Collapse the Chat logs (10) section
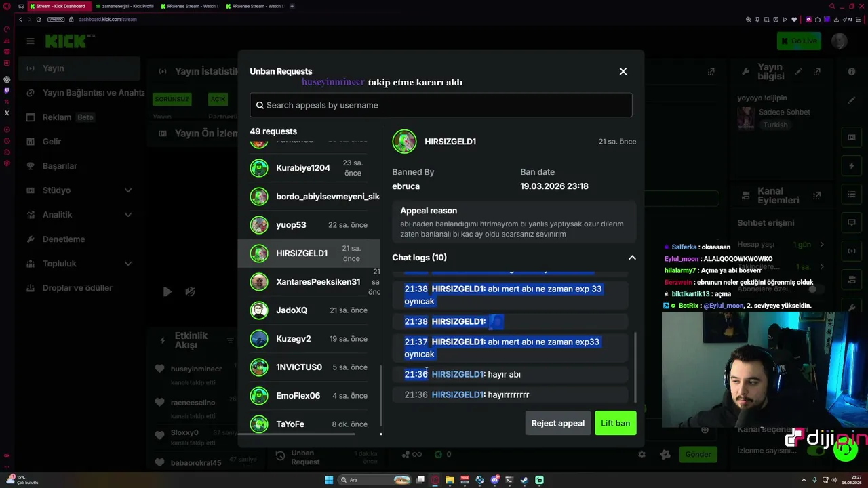 point(632,258)
